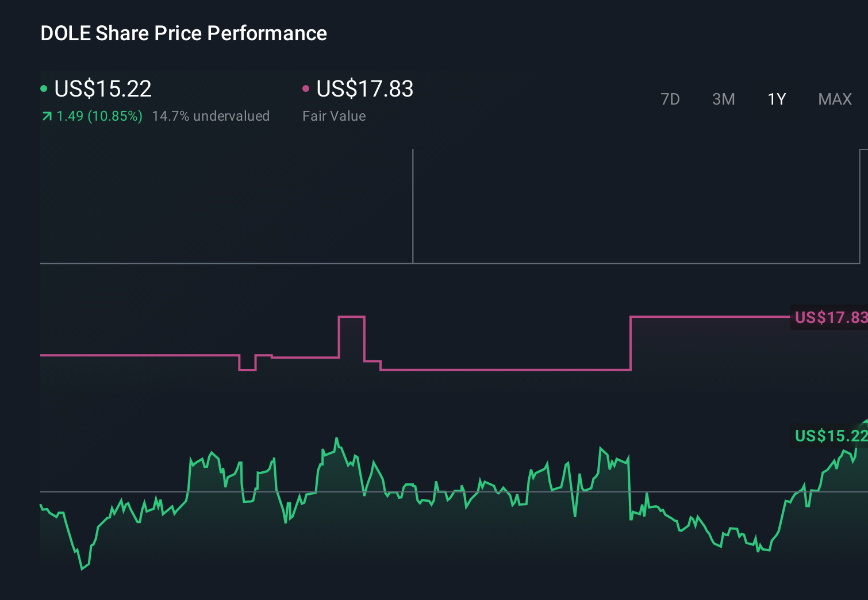Image resolution: width=868 pixels, height=600 pixels.
Task: Switch to the 3M time range
Action: (x=723, y=99)
